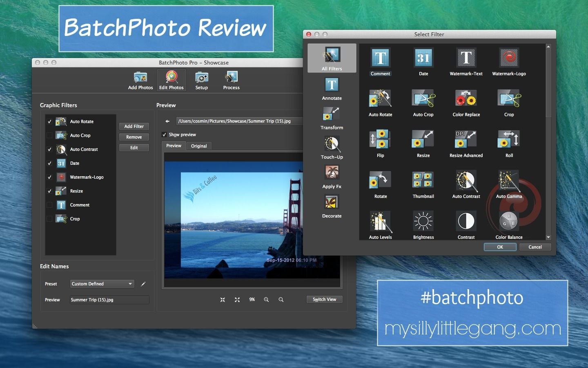Switch to the Annotate category
Viewport: 588px width, 368px height.
tap(332, 89)
